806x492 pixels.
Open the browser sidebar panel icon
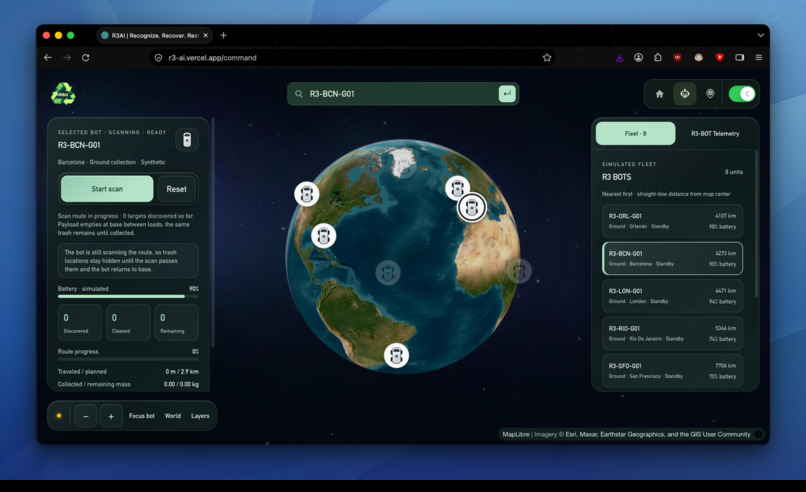740,58
